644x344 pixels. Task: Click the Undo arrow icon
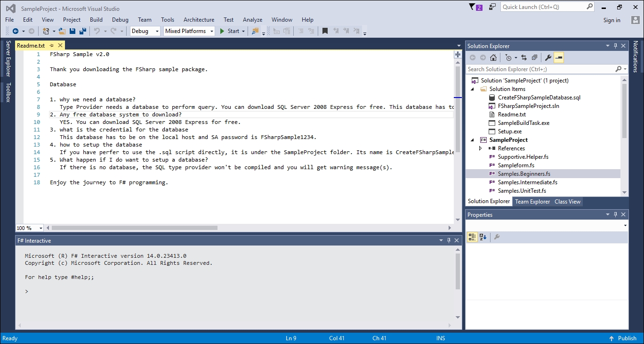(x=97, y=31)
